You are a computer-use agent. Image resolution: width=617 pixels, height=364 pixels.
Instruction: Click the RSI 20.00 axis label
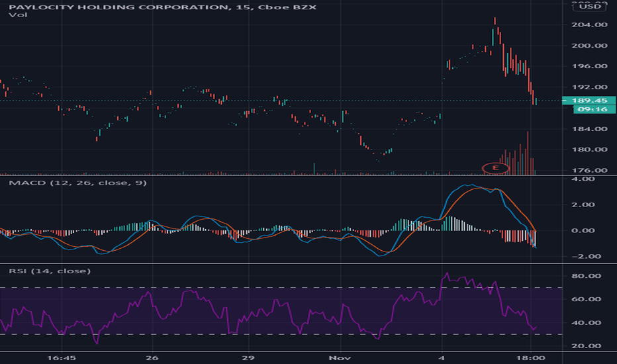pos(587,346)
